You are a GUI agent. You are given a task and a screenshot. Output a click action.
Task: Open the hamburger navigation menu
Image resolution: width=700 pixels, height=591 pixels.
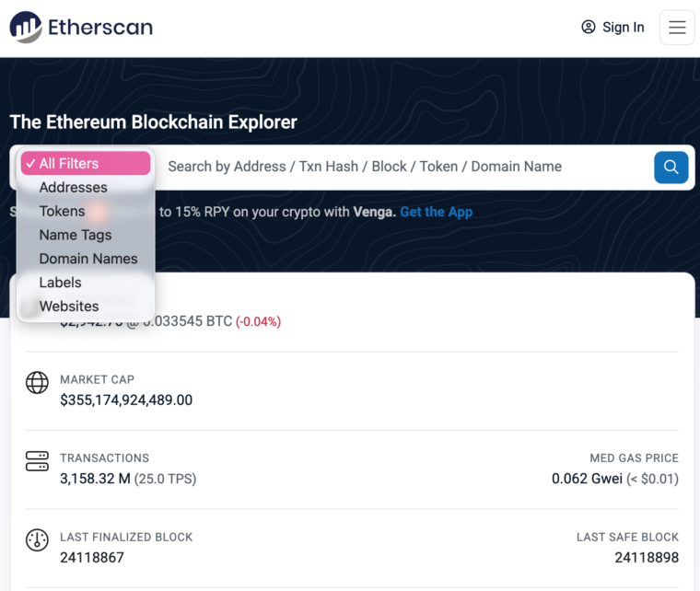click(x=677, y=28)
